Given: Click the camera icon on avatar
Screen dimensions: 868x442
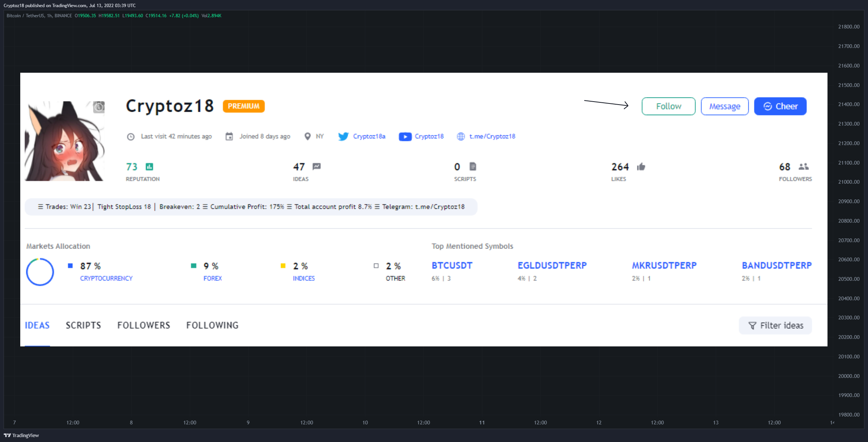Looking at the screenshot, I should coord(99,107).
